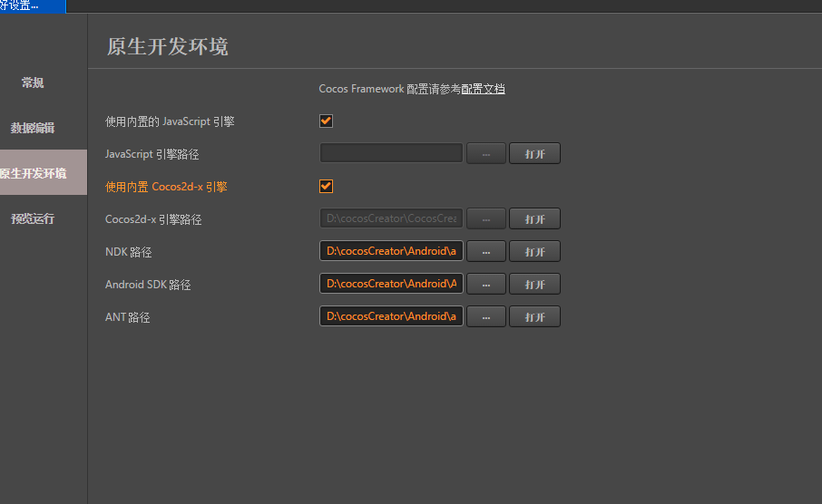
Task: Click the ANT 路径 label
Action: [x=127, y=317]
